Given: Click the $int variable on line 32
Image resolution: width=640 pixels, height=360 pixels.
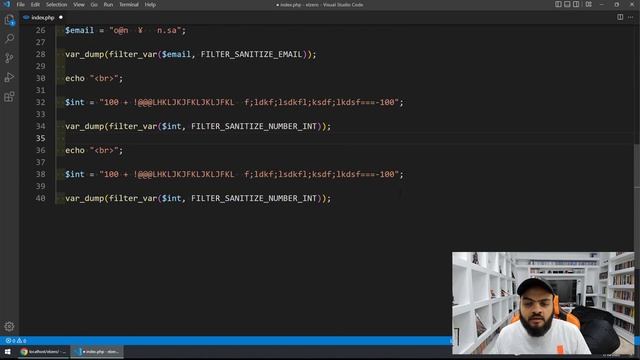Looking at the screenshot, I should [75, 102].
